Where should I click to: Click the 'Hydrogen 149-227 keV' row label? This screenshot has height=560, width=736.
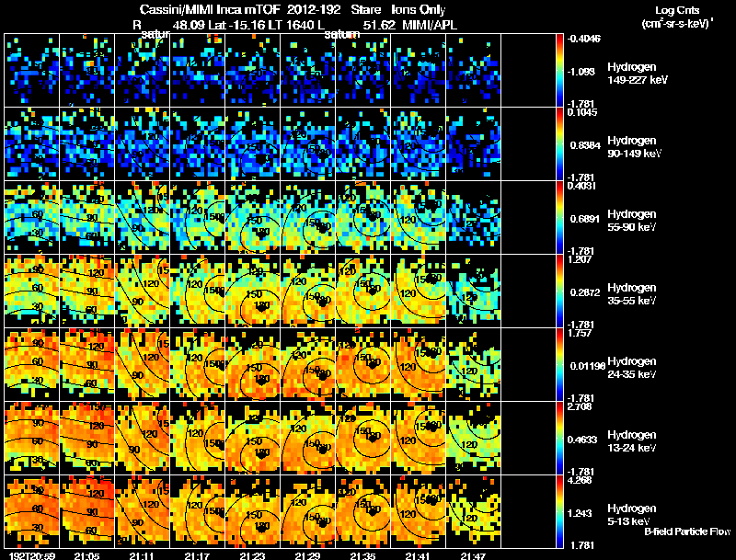click(x=638, y=74)
